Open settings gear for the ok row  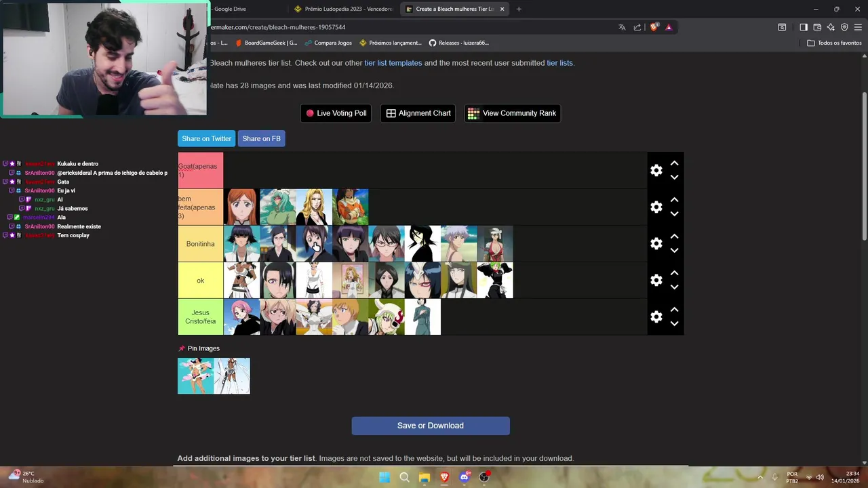tap(656, 281)
